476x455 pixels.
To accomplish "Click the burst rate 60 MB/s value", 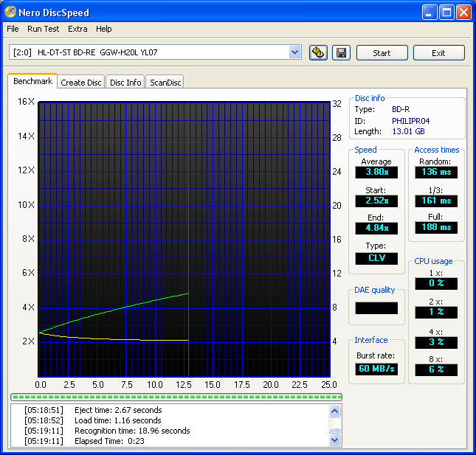I will click(376, 369).
